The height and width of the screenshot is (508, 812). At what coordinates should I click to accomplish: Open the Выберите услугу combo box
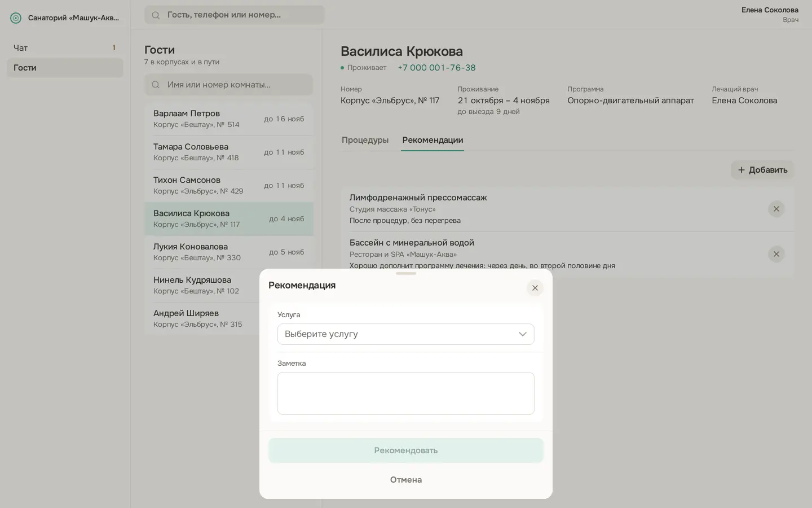(x=406, y=334)
